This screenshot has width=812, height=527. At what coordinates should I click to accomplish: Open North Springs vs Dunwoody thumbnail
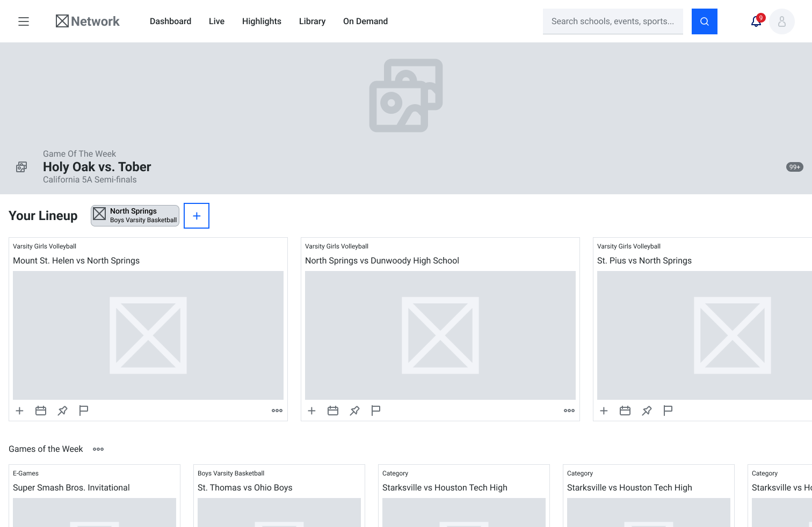click(440, 335)
